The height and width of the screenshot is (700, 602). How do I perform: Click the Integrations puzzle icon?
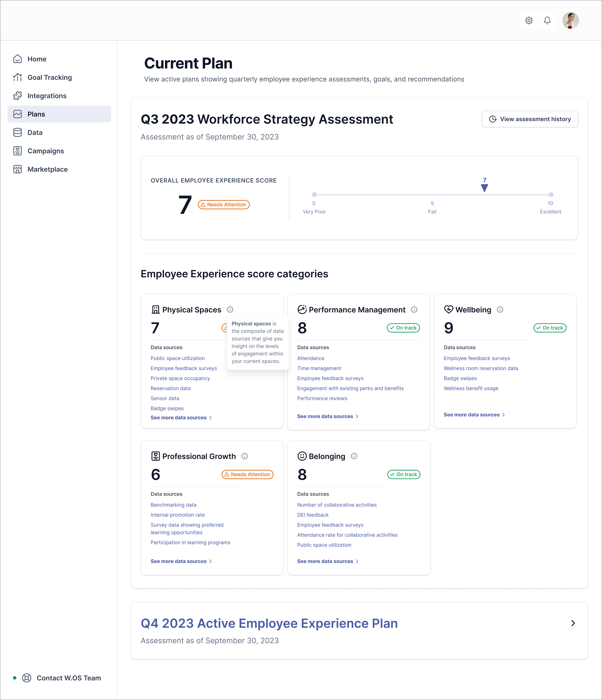[x=18, y=96]
